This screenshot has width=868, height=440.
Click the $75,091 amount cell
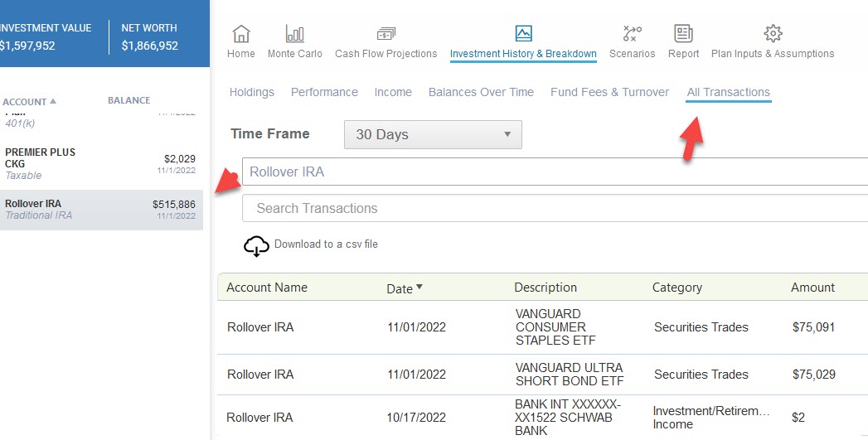[x=813, y=327]
